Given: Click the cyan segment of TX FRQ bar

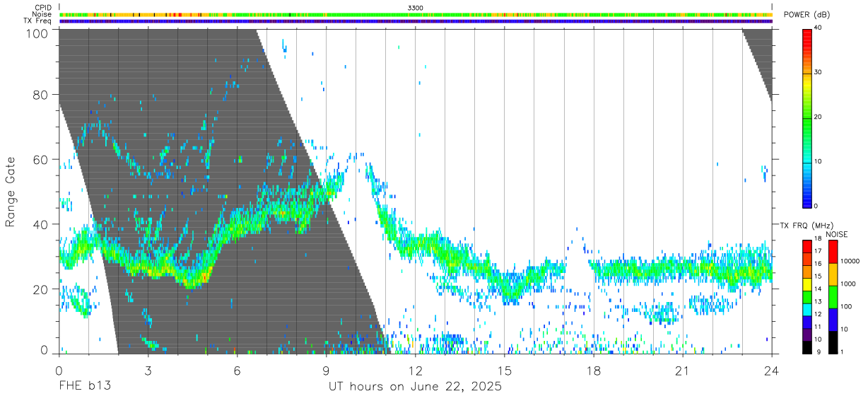Looking at the screenshot, I should click(807, 308).
